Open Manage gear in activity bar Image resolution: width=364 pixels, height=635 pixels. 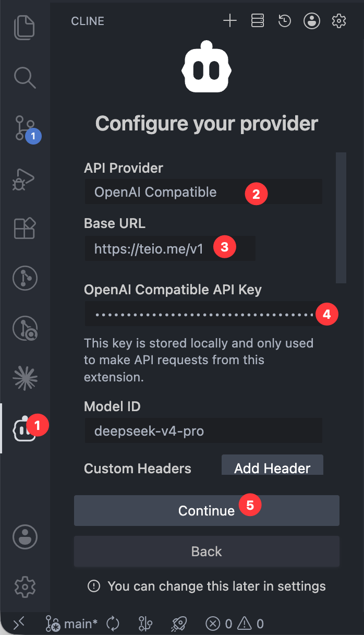click(25, 587)
